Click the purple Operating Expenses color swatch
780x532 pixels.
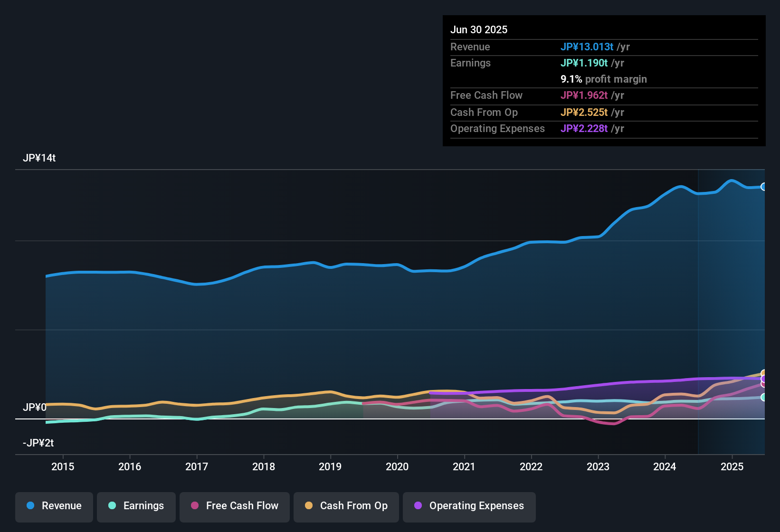(418, 506)
